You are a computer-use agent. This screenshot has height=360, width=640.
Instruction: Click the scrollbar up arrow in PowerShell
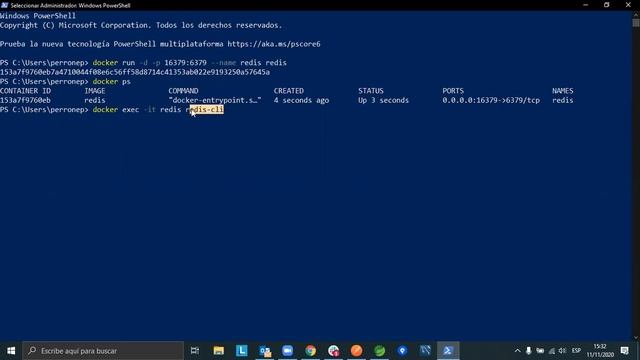point(636,14)
